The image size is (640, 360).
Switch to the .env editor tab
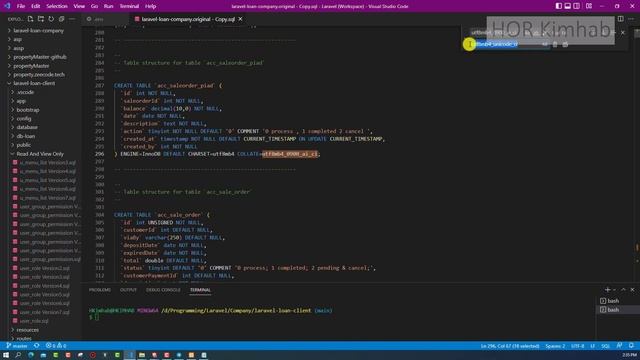99,19
